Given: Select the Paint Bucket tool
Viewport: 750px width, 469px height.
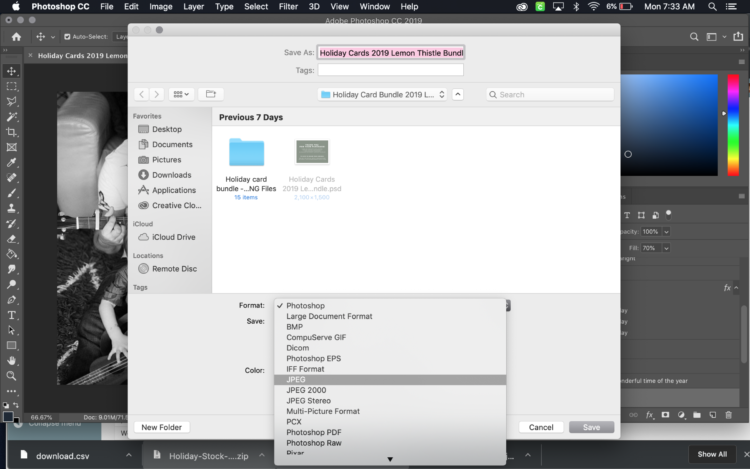Looking at the screenshot, I should (x=11, y=254).
